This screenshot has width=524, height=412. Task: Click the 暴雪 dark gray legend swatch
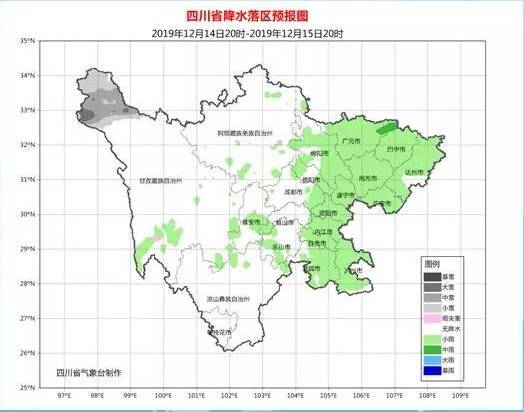[432, 277]
